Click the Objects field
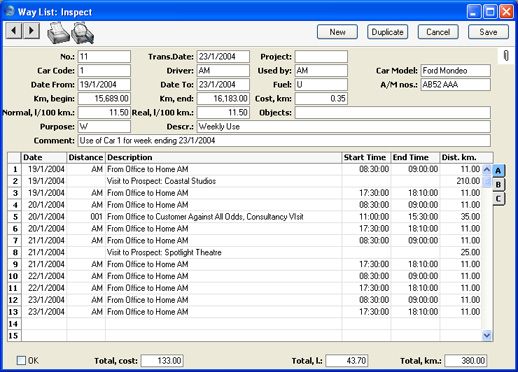 [x=393, y=112]
